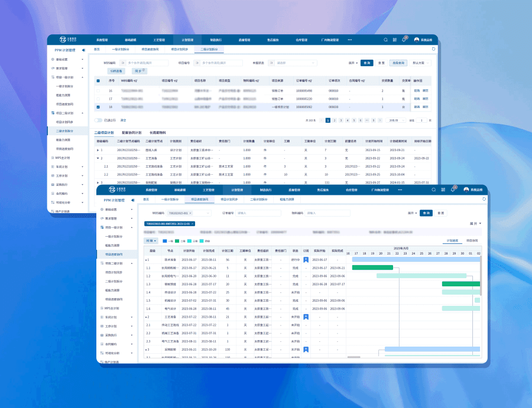Click the expand icon beside back window WBS编码 field
The width and height of the screenshot is (532, 408).
(x=123, y=63)
